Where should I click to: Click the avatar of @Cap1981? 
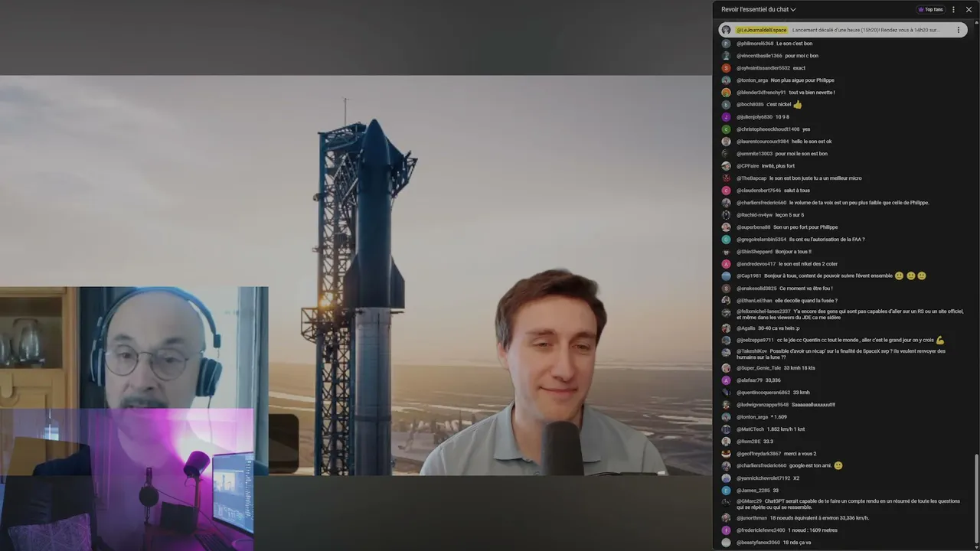(726, 276)
